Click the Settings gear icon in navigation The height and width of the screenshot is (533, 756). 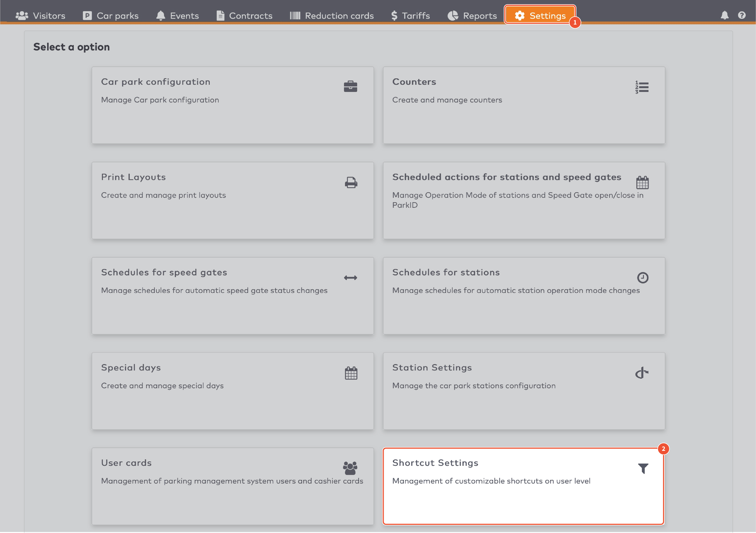(519, 15)
